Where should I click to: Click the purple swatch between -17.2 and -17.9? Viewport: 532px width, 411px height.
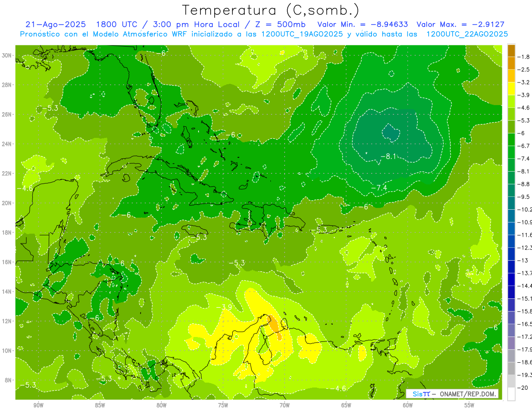click(511, 343)
